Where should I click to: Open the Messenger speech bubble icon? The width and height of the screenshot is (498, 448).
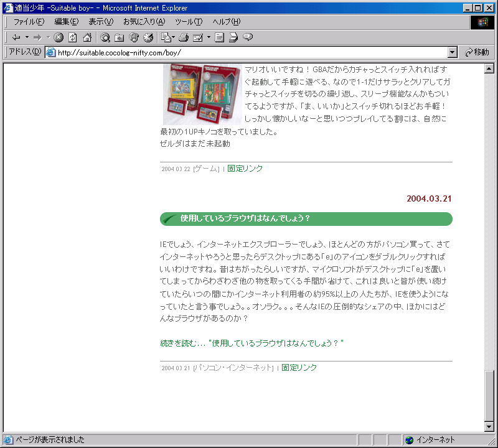tap(248, 37)
